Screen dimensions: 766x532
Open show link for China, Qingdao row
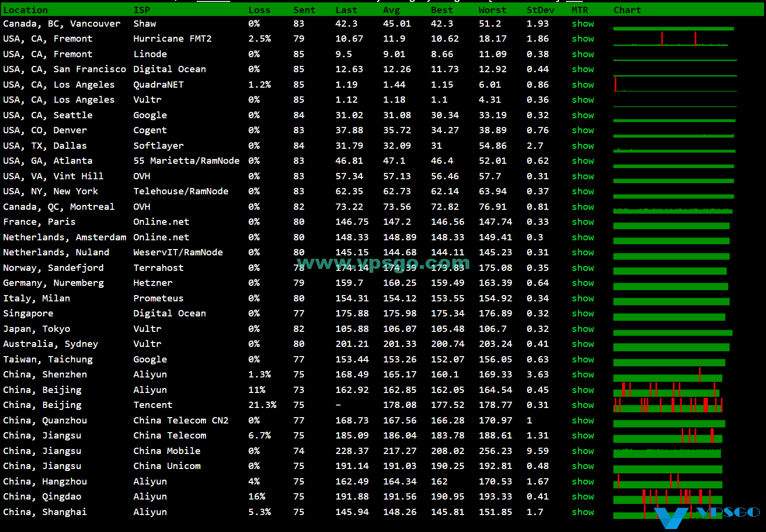[582, 497]
